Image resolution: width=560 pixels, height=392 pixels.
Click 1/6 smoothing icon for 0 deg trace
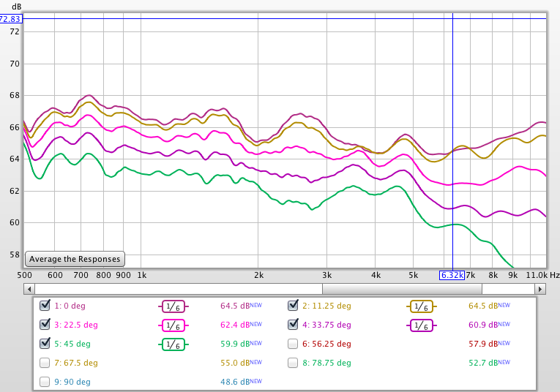coord(171,306)
